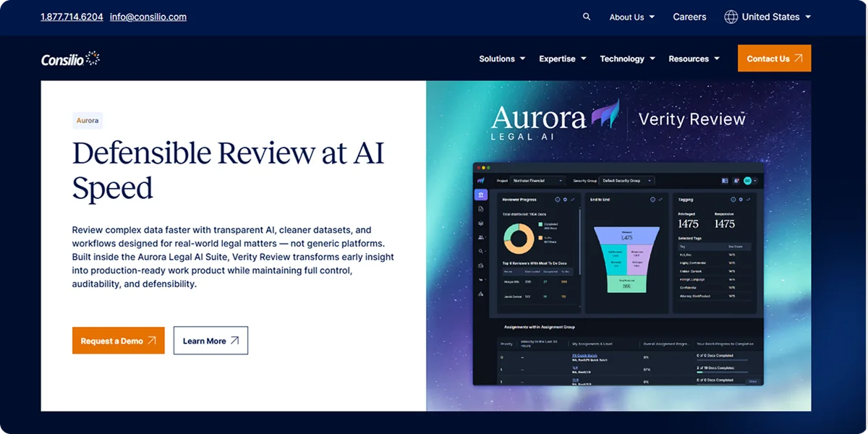Click the Verity Review app logo above sidebar
The image size is (868, 434).
click(x=480, y=180)
